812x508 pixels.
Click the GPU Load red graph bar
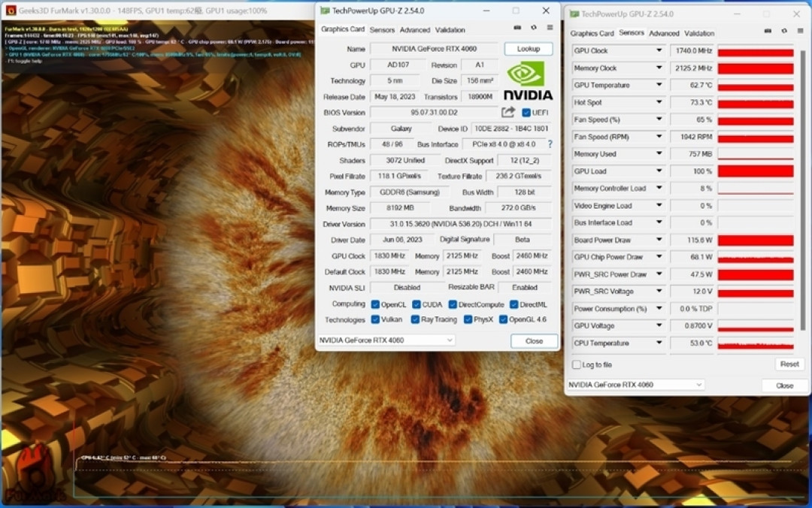click(756, 171)
